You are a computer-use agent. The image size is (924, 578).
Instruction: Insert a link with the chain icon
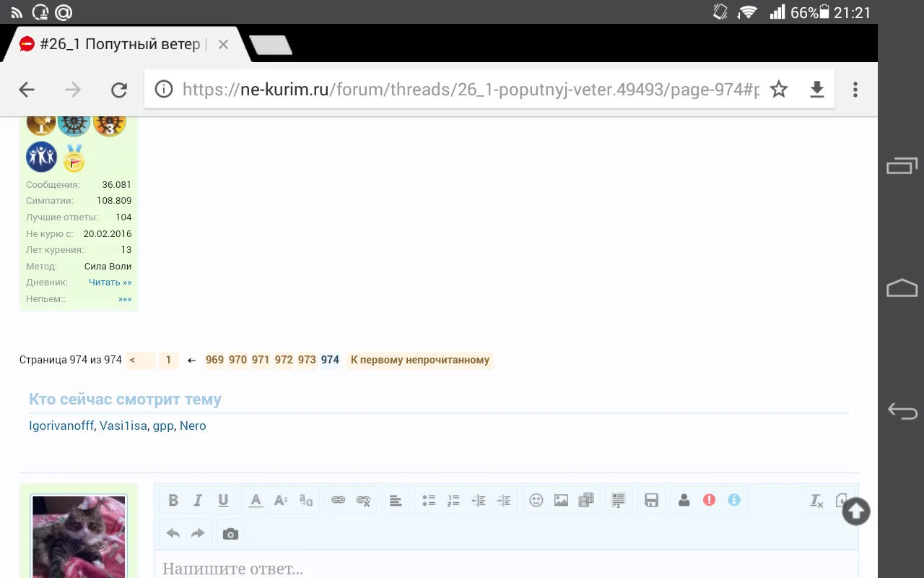[x=338, y=500]
